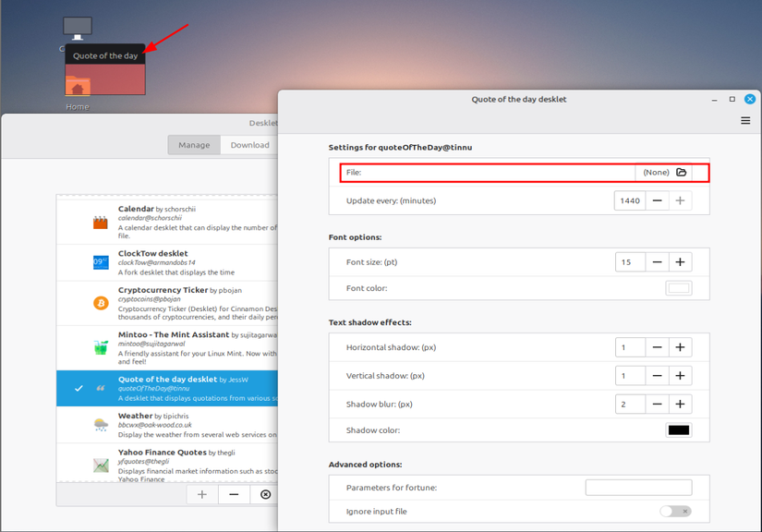Viewport: 762px width, 532px height.
Task: Switch to the Manage tab
Action: (x=194, y=144)
